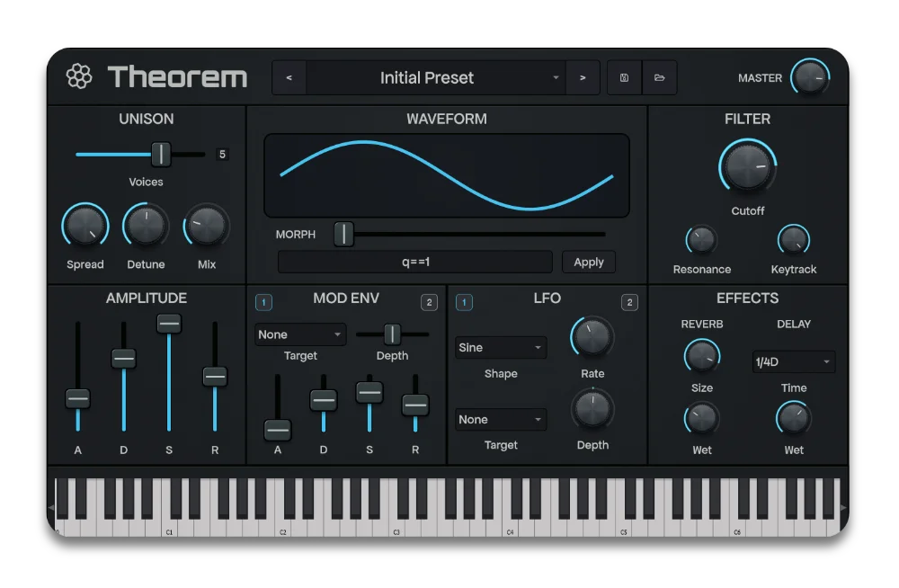Click the save preset floppy disk icon
The width and height of the screenshot is (899, 588).
pos(624,78)
